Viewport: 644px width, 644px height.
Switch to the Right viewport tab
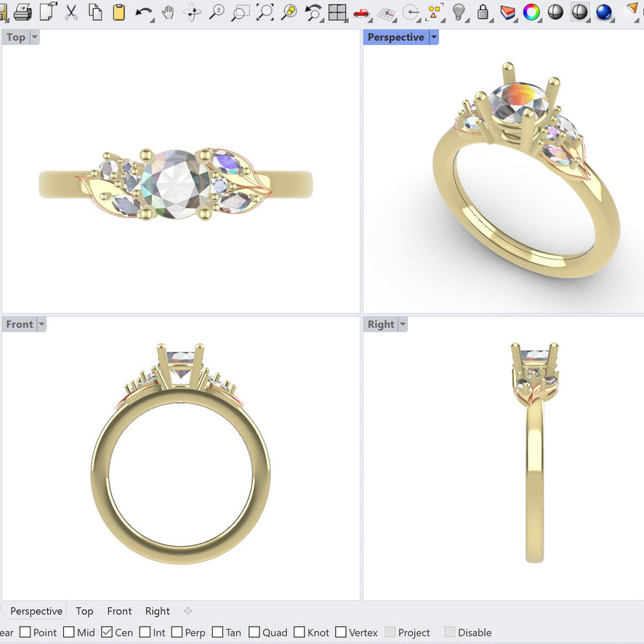click(x=157, y=611)
